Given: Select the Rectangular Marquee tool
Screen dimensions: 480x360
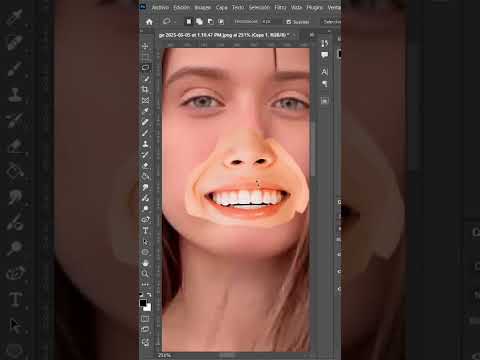Looking at the screenshot, I should [145, 57].
